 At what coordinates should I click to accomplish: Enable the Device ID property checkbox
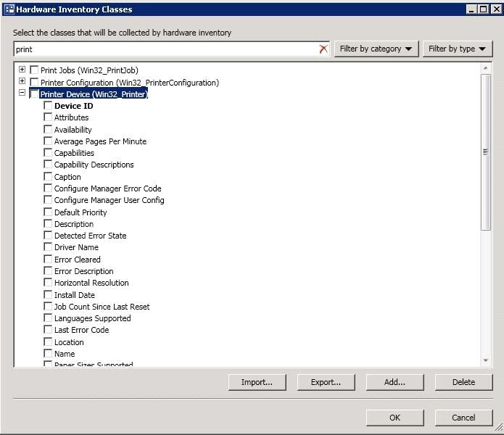click(48, 105)
